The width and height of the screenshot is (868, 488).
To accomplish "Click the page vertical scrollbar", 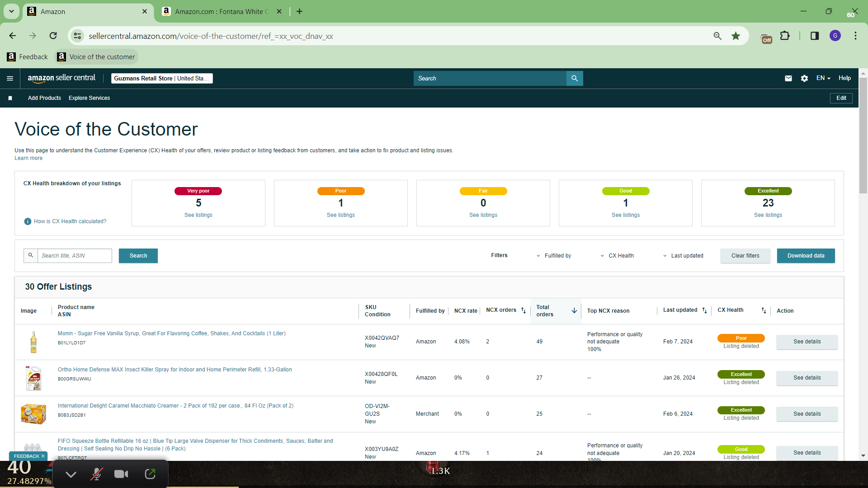I will pyautogui.click(x=863, y=136).
